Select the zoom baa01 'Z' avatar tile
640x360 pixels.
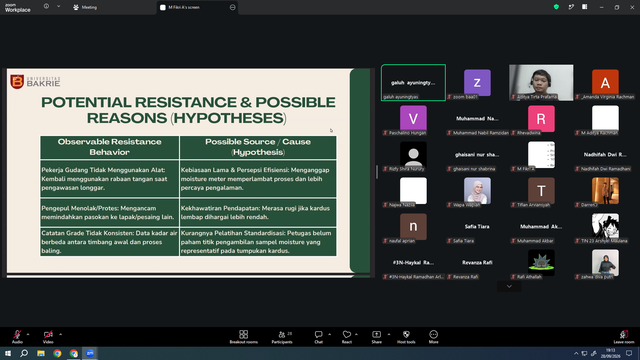click(x=477, y=82)
